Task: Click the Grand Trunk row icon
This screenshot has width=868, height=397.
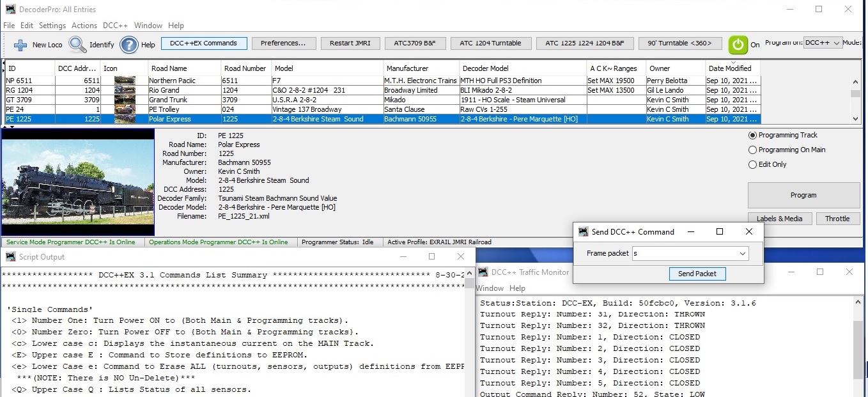Action: click(x=125, y=100)
